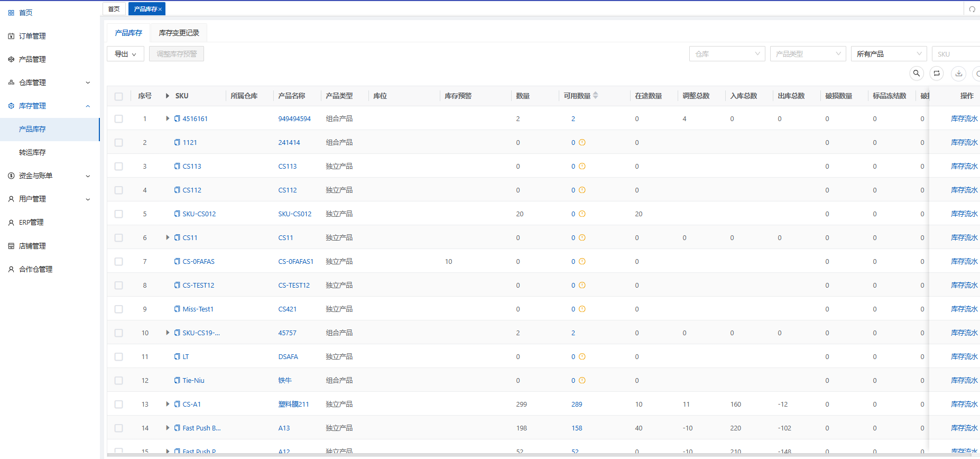
Task: Click warning icon in the CS113 row
Action: coord(582,166)
